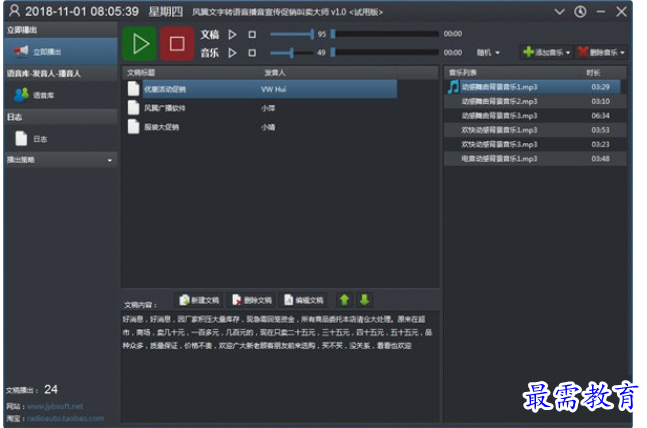
Task: Adjust the 文稿 volume slider at 95
Action: (292, 34)
